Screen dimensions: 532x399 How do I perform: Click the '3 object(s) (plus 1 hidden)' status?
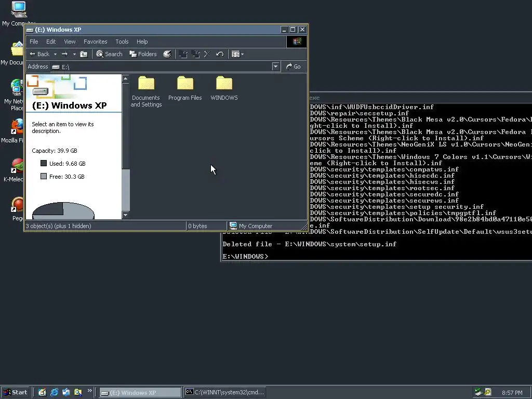point(59,226)
